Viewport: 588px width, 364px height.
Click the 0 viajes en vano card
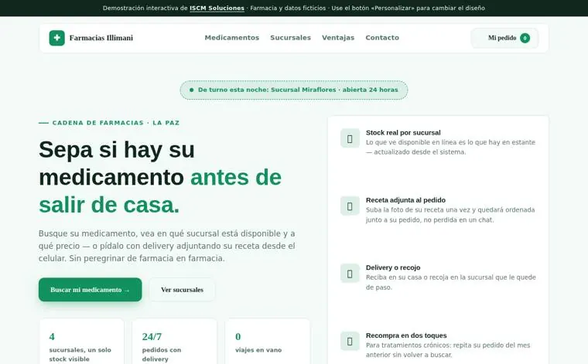click(x=268, y=341)
